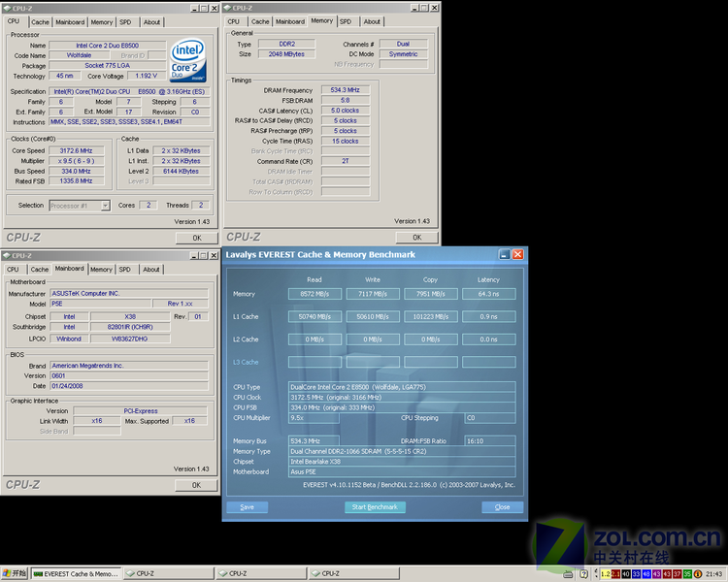Viewport: 728px width, 582px height.
Task: Open Mainboard tab in the Memory window
Action: pyautogui.click(x=290, y=21)
